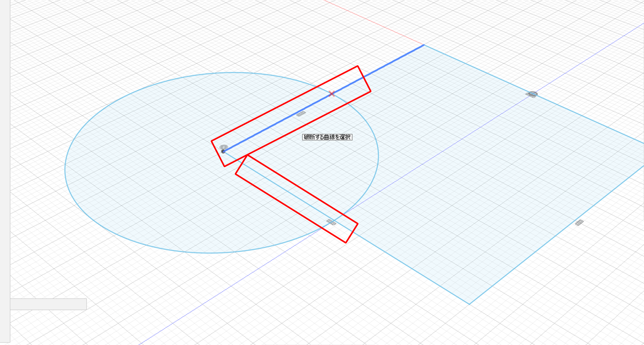Click the tooltip reading 破断する曲線を選択
Image resolution: width=644 pixels, height=345 pixels.
click(327, 137)
